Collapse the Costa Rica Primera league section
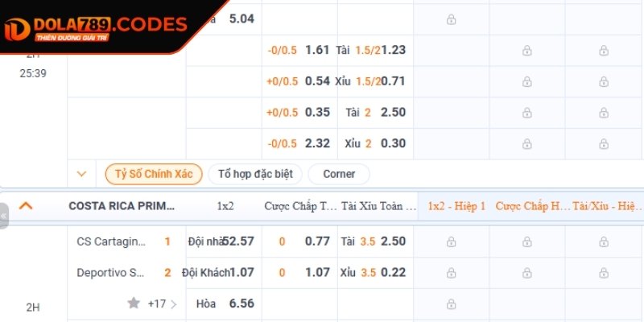This screenshot has width=644, height=322. point(26,206)
